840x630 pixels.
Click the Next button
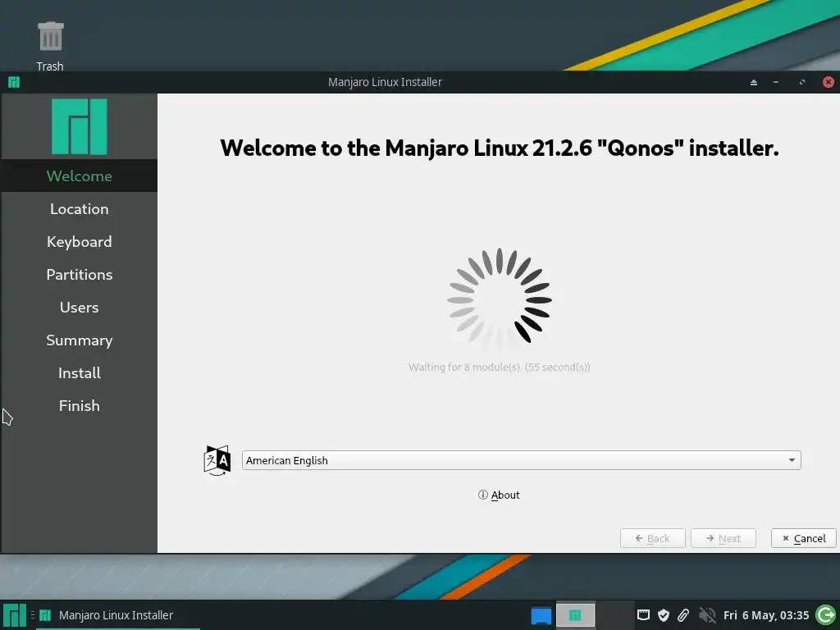click(x=724, y=538)
